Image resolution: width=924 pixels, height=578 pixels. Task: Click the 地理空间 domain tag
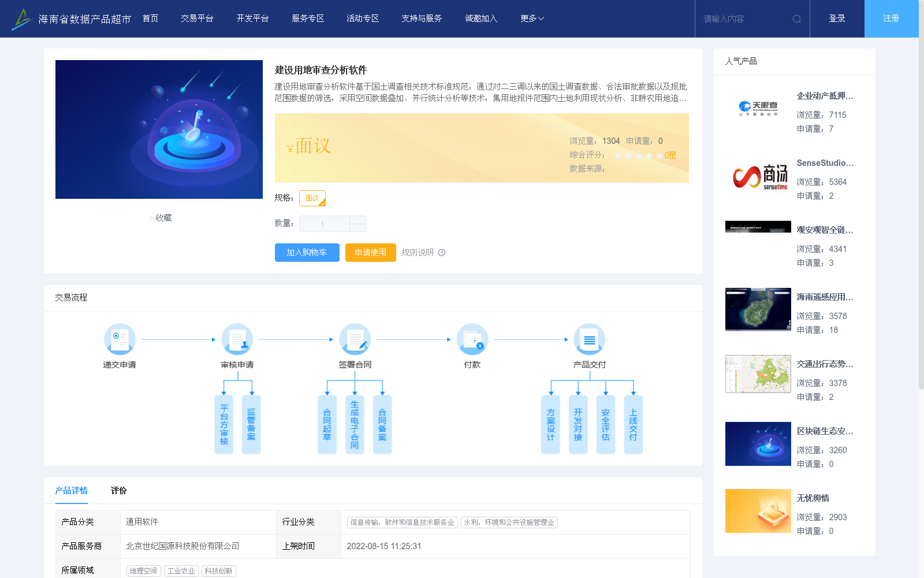click(x=143, y=571)
